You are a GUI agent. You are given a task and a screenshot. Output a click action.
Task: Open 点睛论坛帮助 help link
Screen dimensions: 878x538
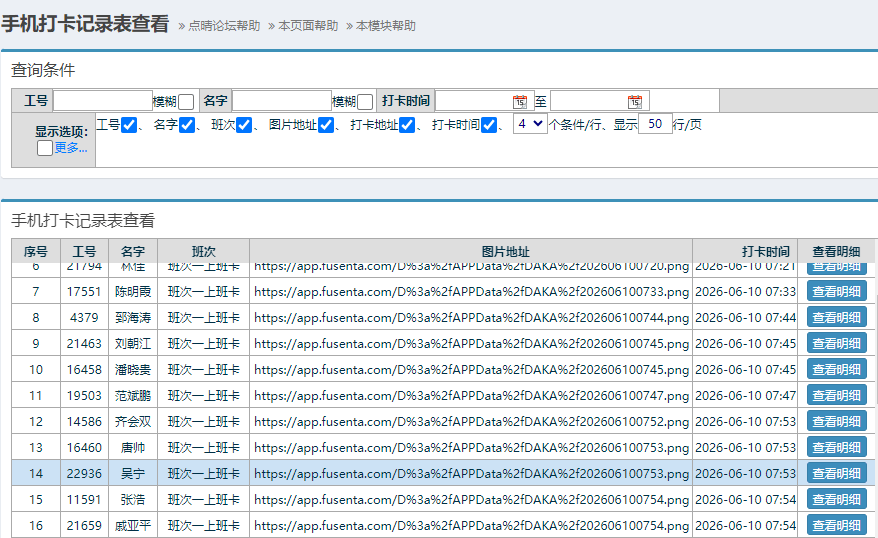[x=224, y=26]
